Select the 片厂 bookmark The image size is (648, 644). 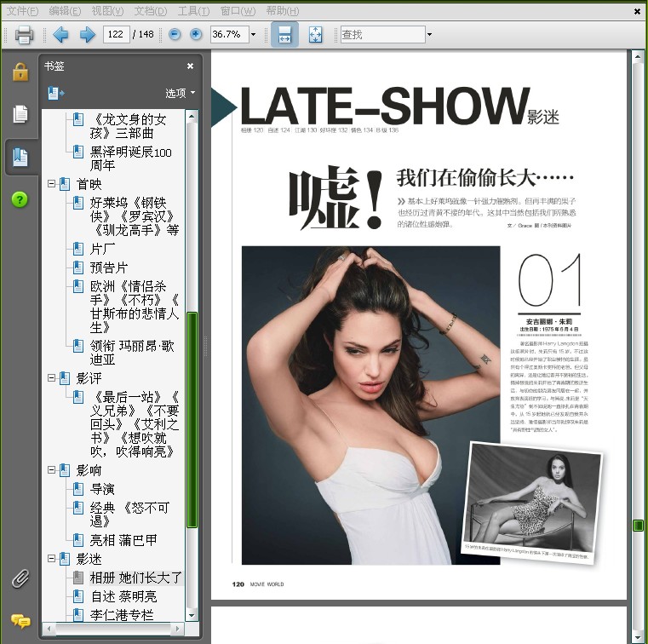pyautogui.click(x=102, y=249)
